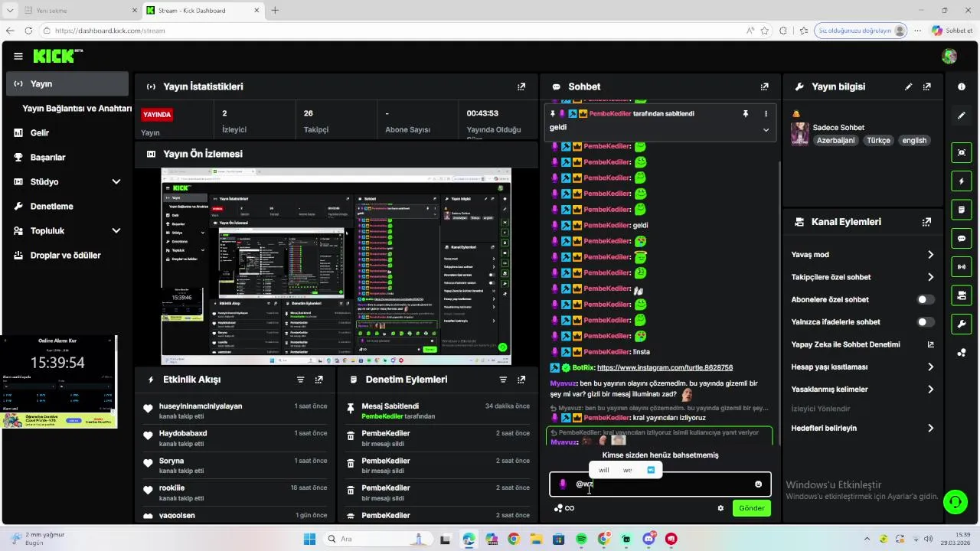Open Takipçilere özel sohbet settings arrow
This screenshot has width=980, height=551.
(930, 277)
